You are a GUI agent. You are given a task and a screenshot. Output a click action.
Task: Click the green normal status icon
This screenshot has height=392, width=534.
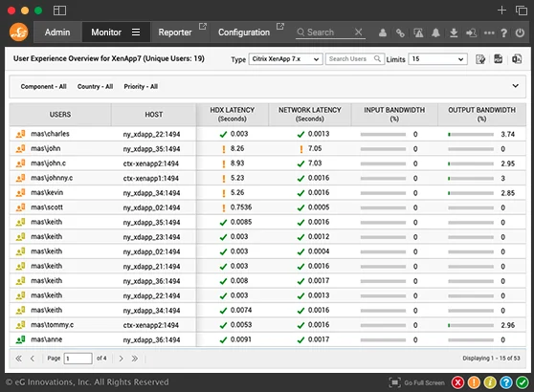[x=523, y=382]
